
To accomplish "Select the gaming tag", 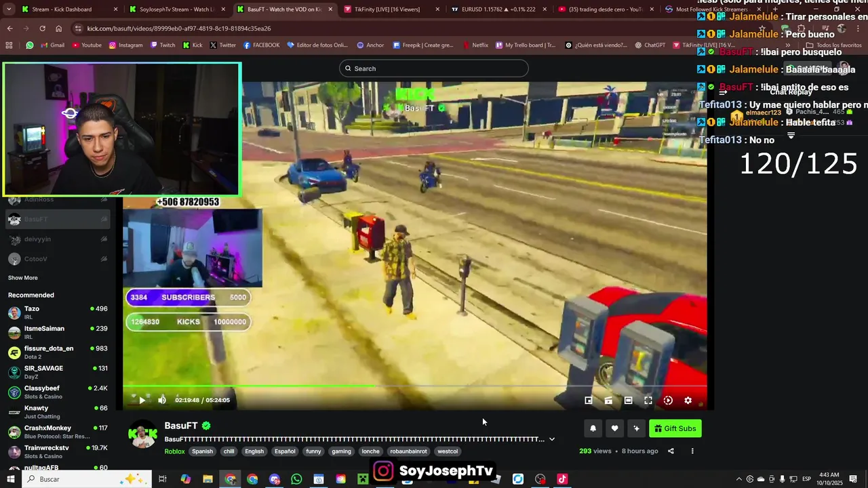I will click(x=341, y=451).
